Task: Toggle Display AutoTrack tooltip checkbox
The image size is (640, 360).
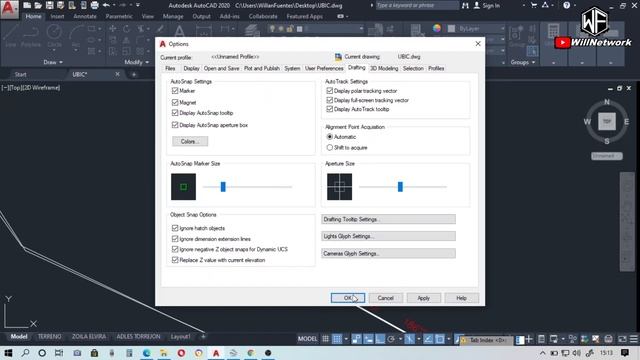Action: [330, 109]
